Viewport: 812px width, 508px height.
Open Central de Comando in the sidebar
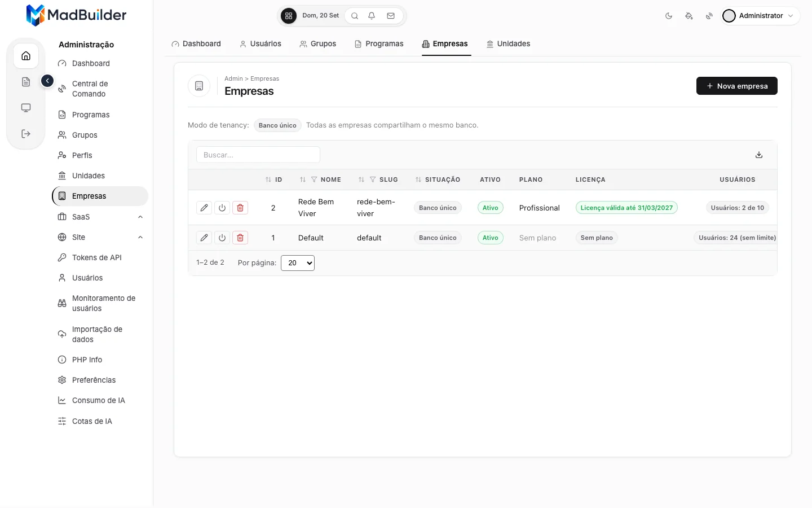tap(101, 89)
